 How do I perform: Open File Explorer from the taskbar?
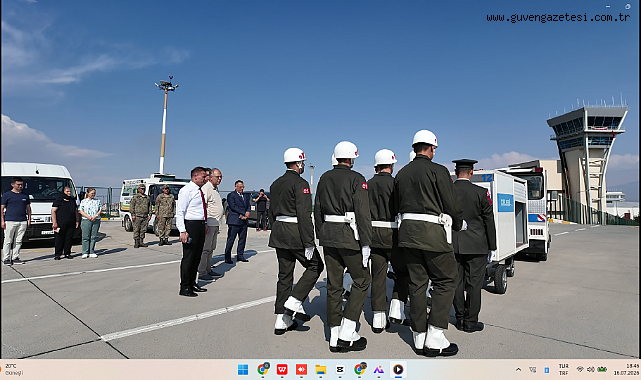pos(321,370)
